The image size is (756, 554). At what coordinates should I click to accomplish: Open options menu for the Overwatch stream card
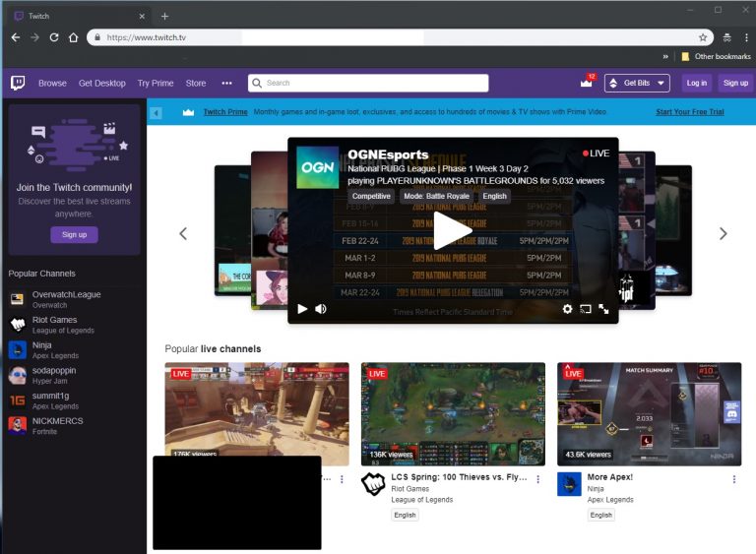click(342, 479)
